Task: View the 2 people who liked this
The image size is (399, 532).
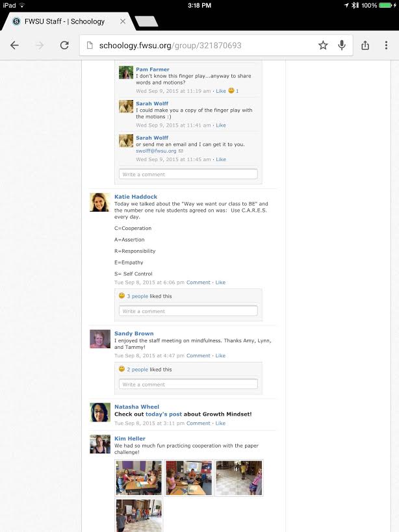Action: tap(137, 370)
